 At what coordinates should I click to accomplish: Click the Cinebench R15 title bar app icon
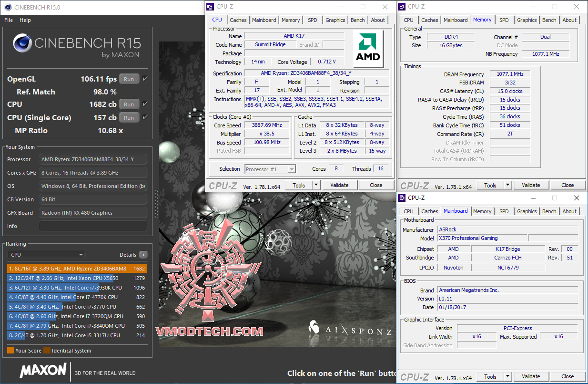8,7
